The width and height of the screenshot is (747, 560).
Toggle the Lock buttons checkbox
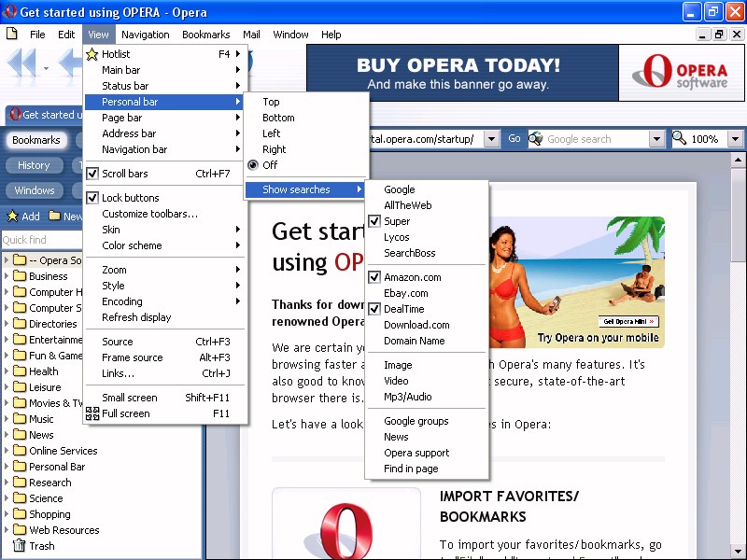pos(92,198)
